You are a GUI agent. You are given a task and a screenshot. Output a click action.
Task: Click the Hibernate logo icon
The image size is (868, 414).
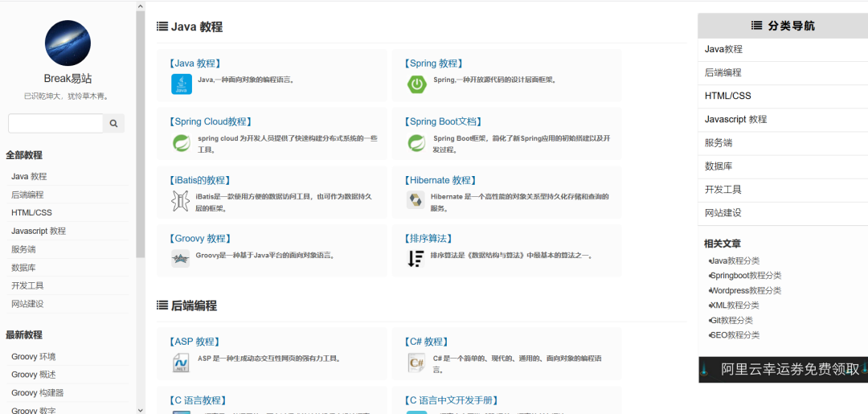[x=416, y=200]
